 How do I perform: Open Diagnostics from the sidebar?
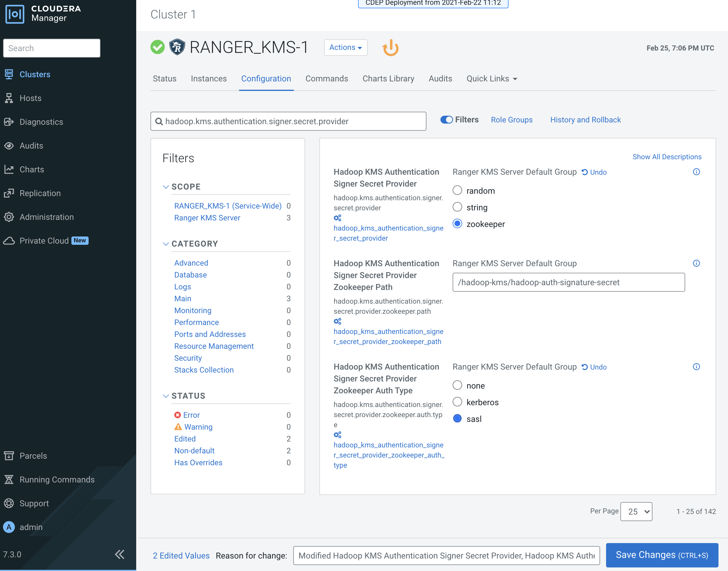[x=41, y=122]
